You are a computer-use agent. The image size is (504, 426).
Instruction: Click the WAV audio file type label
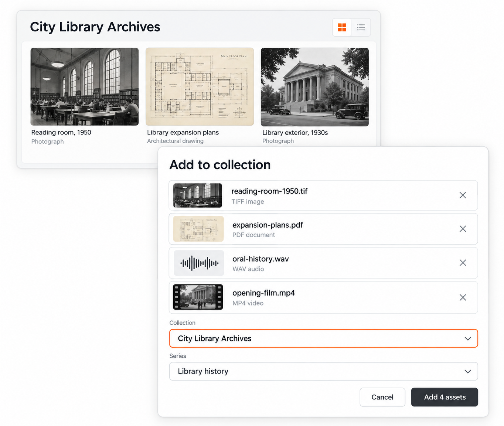(248, 269)
